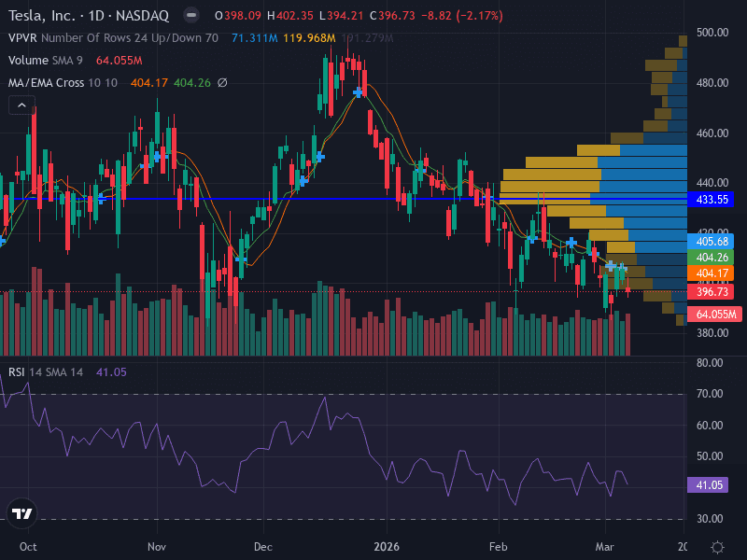The width and height of the screenshot is (747, 560).
Task: Click the Nov label on the time axis
Action: point(157,547)
